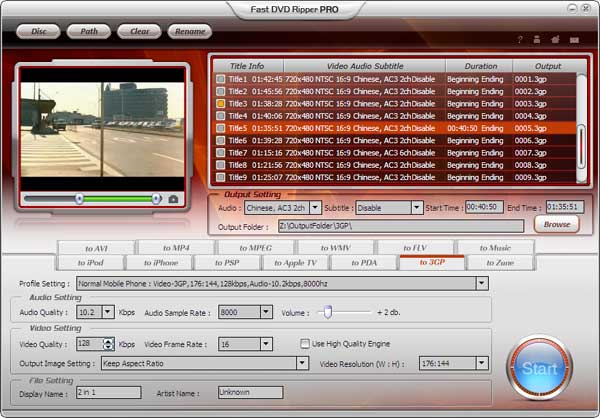Tick the Title6 checkbox

point(220,140)
